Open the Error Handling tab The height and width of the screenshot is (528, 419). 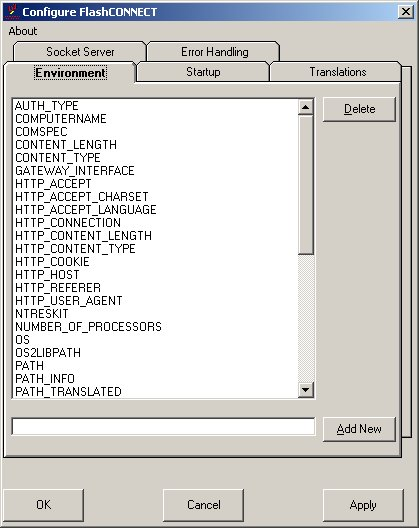[x=214, y=52]
